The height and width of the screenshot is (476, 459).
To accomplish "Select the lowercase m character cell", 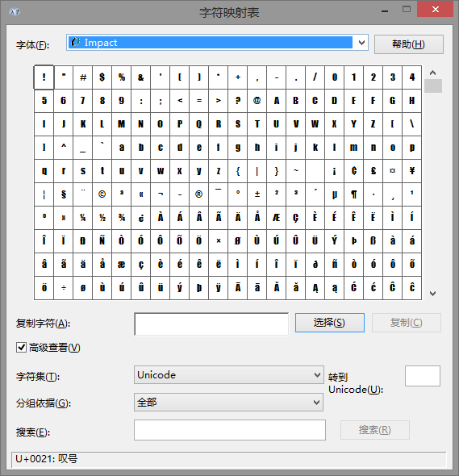I will (354, 147).
